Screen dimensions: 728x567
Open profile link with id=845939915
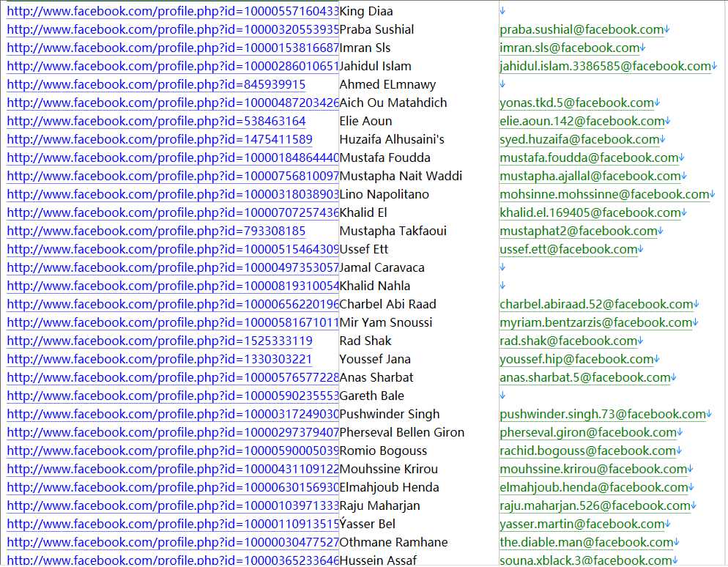[x=156, y=84]
